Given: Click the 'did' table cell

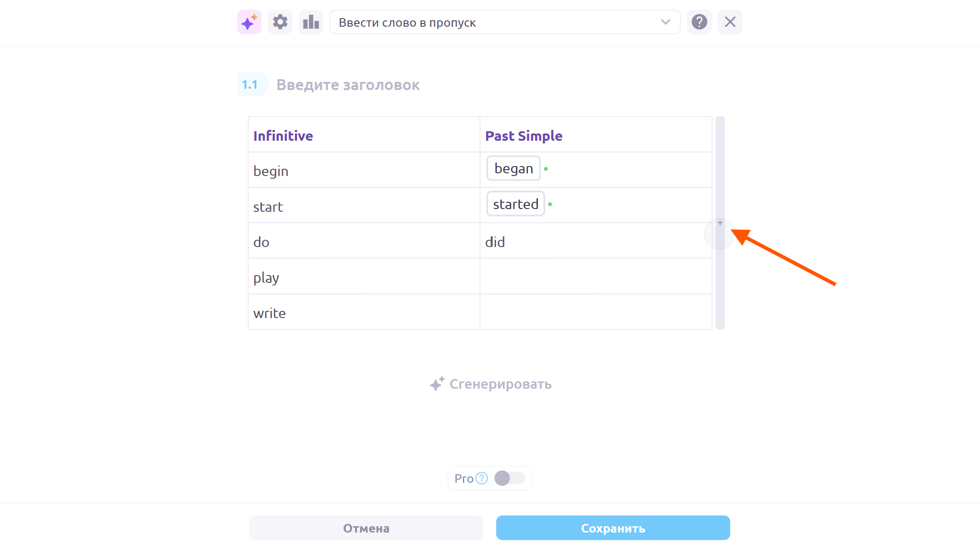Looking at the screenshot, I should click(595, 242).
